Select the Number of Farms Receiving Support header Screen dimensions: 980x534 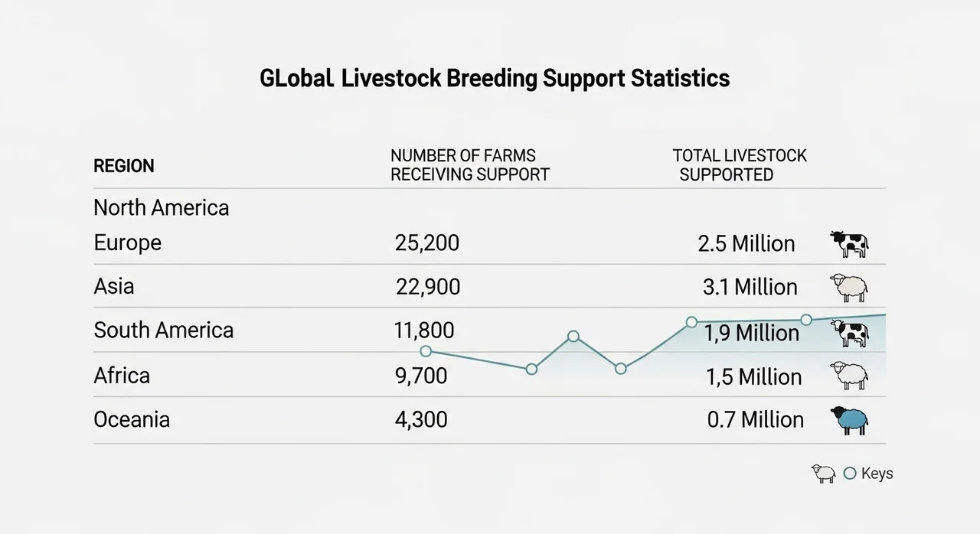tap(469, 165)
